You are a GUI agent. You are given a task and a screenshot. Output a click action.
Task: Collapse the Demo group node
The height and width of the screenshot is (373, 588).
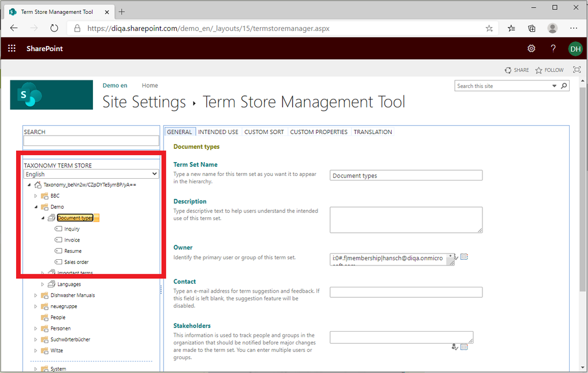point(36,207)
